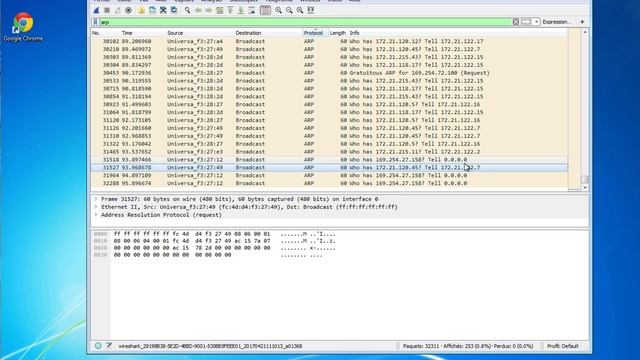The image size is (640, 360).
Task: Expand the Ethernet II details
Action: pyautogui.click(x=96, y=207)
